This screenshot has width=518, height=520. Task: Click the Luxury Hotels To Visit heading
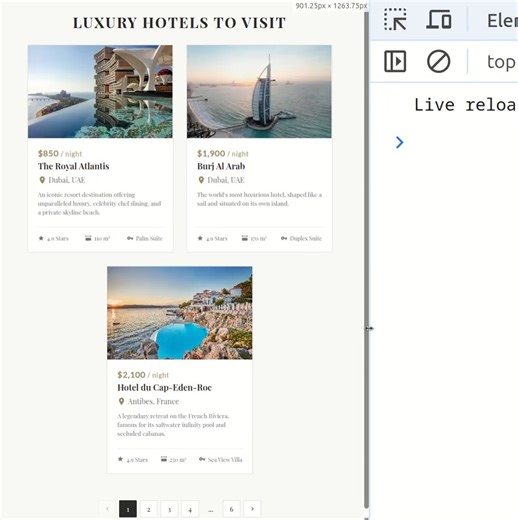179,23
